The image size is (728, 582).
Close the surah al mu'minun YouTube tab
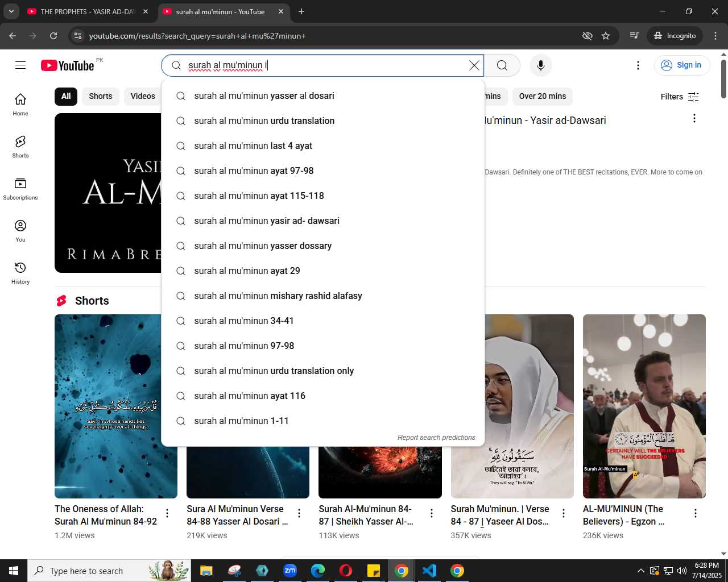(281, 11)
